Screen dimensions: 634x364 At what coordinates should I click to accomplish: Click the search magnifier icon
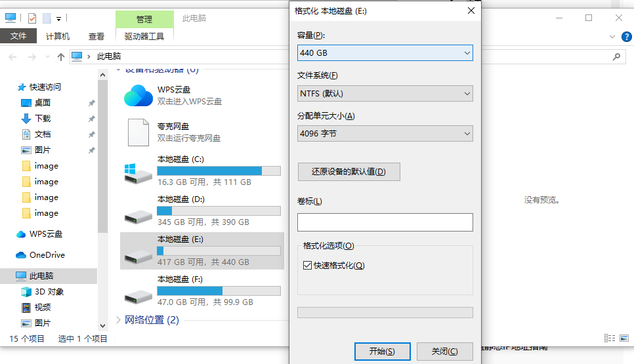616,56
